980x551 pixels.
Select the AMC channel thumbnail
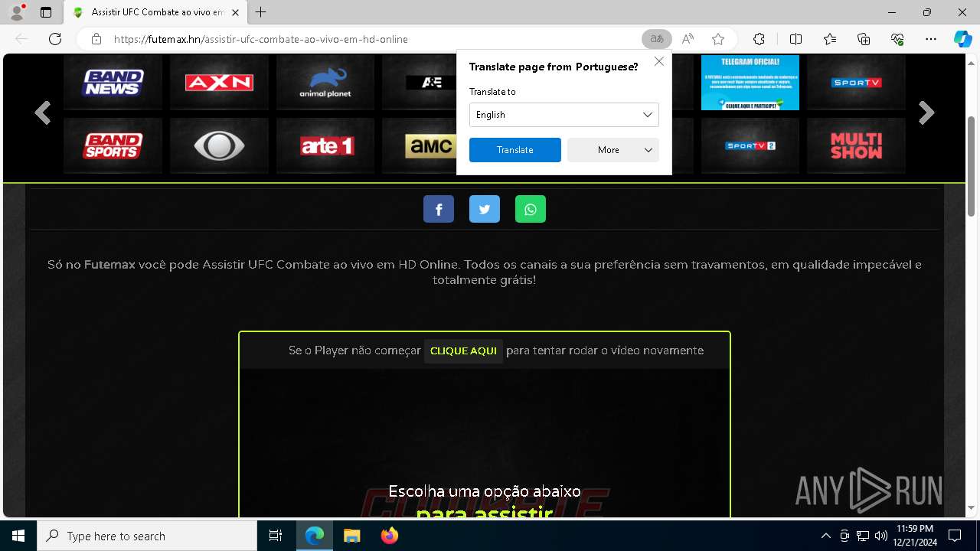point(420,145)
